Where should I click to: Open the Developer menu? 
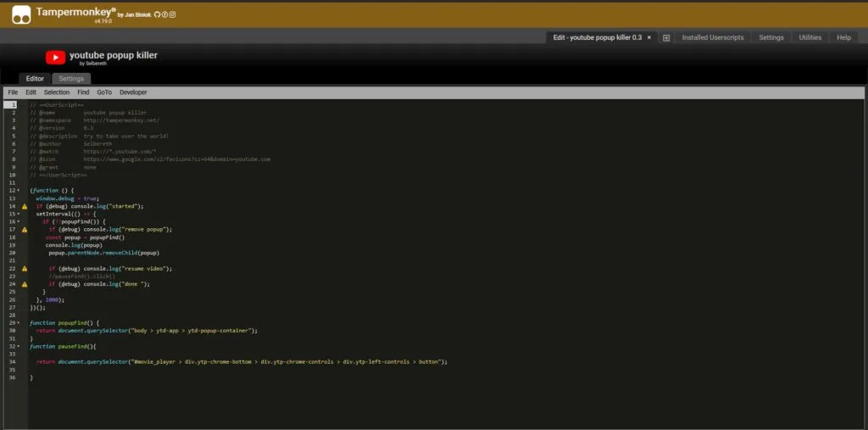coord(133,92)
